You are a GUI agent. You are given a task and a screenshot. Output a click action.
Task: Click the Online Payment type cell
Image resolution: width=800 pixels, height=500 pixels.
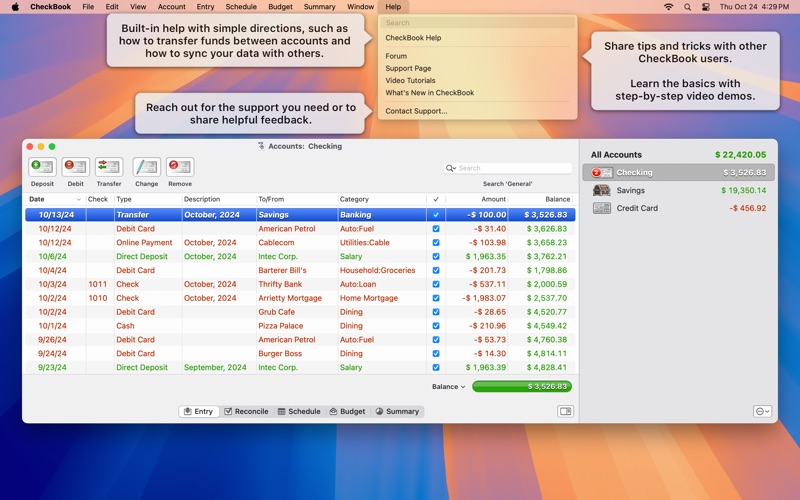[144, 243]
